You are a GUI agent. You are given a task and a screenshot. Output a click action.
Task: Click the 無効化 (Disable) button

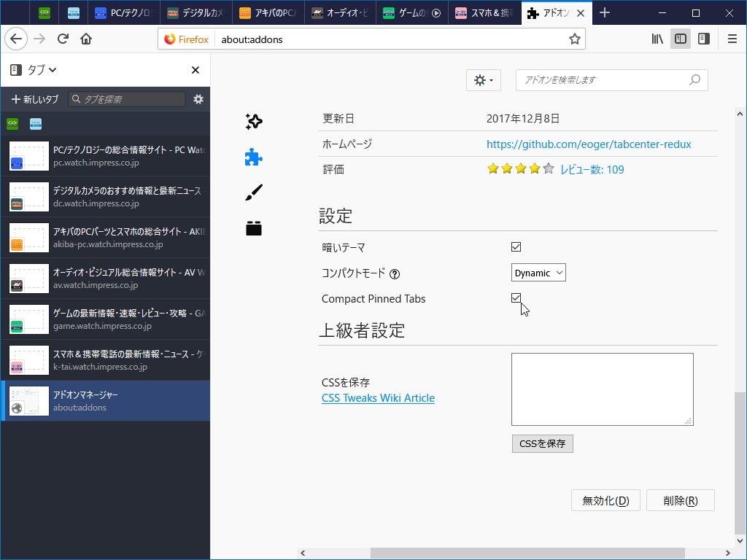pyautogui.click(x=605, y=500)
